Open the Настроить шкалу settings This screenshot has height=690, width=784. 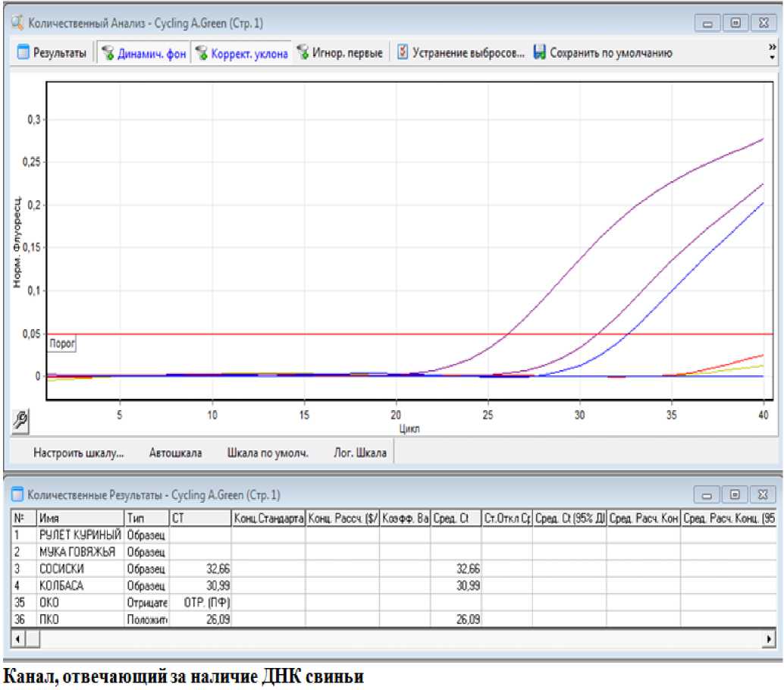(78, 453)
